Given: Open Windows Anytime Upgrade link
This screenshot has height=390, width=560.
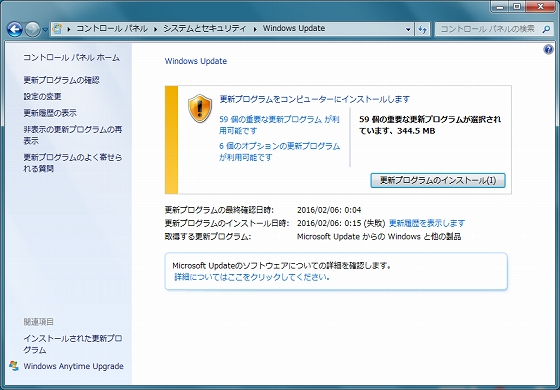Looking at the screenshot, I should (74, 366).
